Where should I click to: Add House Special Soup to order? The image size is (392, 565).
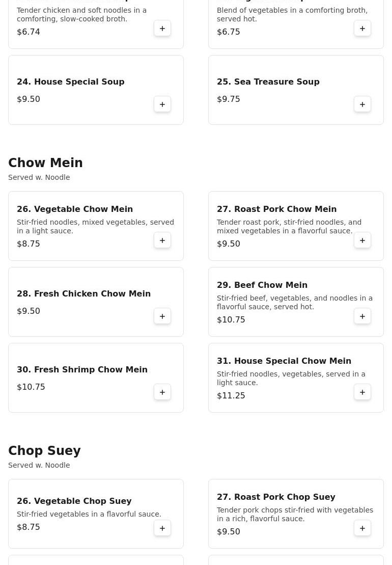[162, 104]
